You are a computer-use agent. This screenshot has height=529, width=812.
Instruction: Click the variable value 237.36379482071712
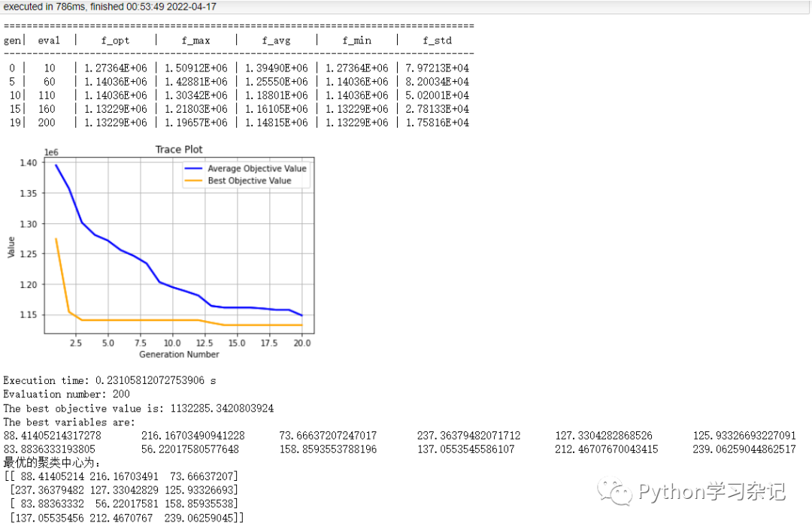[468, 436]
